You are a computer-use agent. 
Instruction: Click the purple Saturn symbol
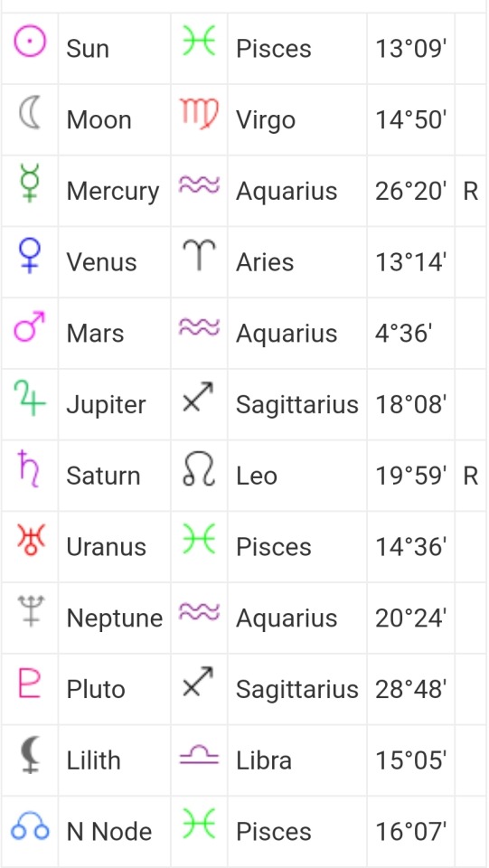tap(30, 469)
